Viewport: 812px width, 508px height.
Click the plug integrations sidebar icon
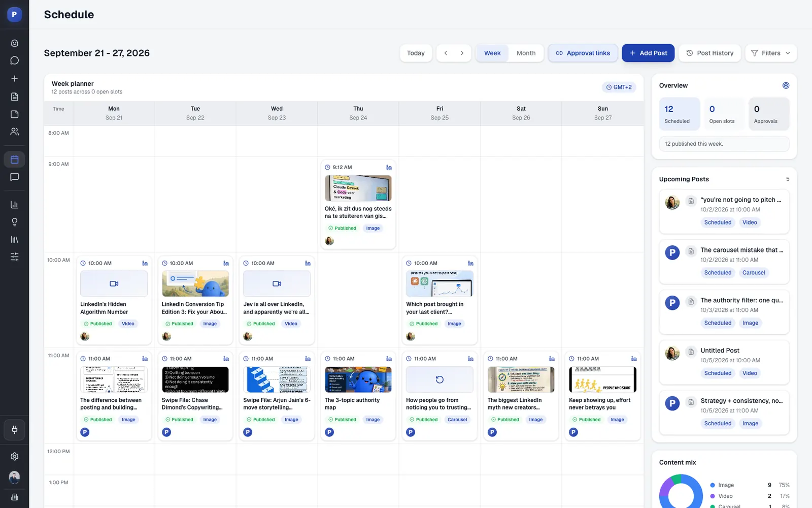14,430
